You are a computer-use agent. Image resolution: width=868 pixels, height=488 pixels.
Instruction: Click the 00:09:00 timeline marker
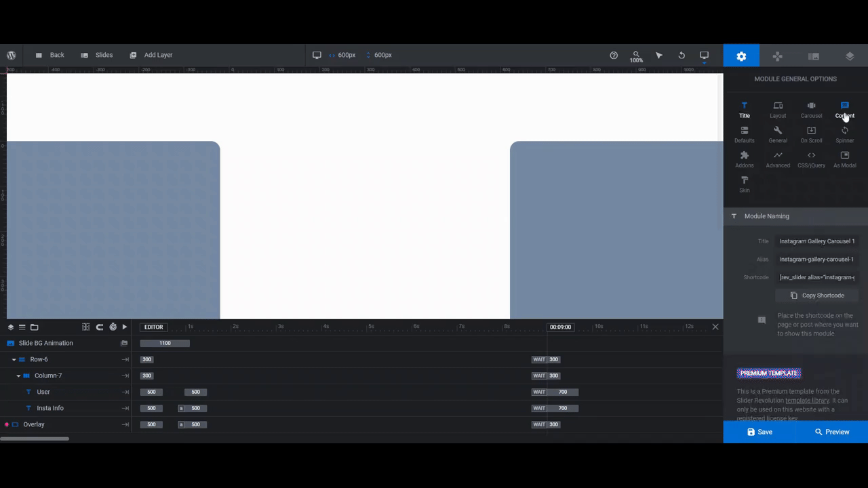[x=560, y=327]
